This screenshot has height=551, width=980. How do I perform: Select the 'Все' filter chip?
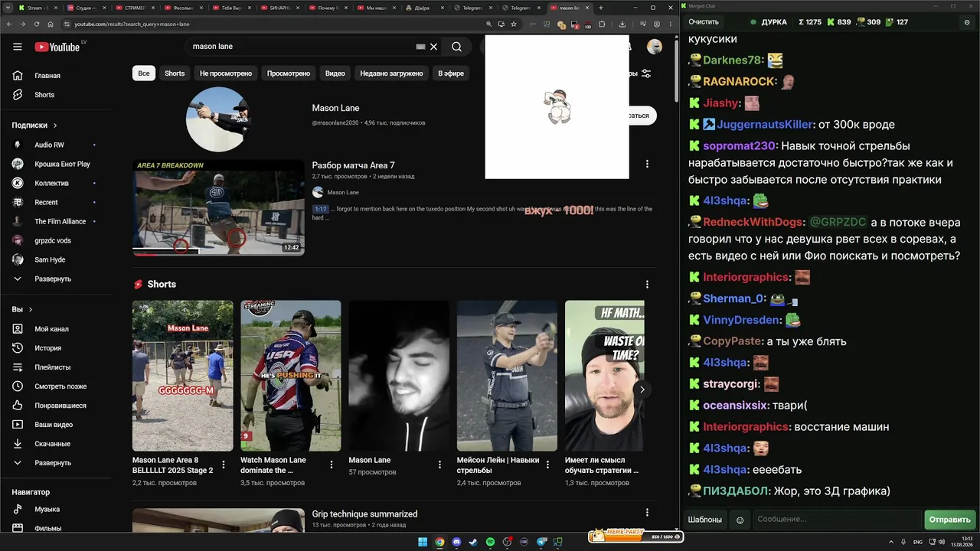(x=144, y=73)
